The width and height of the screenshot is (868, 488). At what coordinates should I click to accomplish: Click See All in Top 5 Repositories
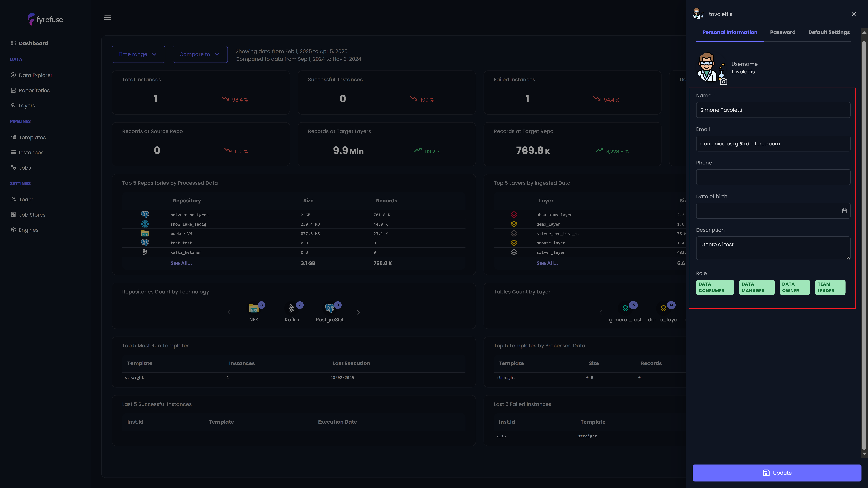pyautogui.click(x=181, y=263)
